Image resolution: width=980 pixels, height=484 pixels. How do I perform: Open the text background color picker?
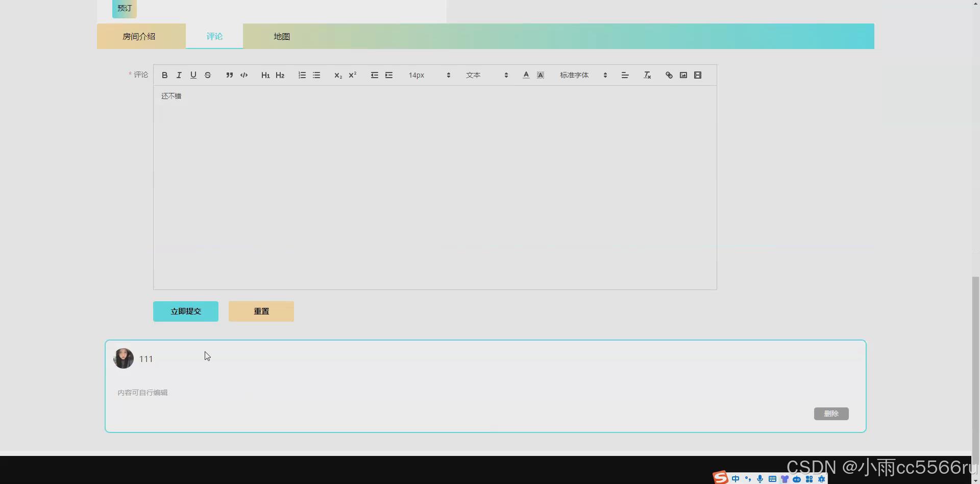click(x=540, y=75)
